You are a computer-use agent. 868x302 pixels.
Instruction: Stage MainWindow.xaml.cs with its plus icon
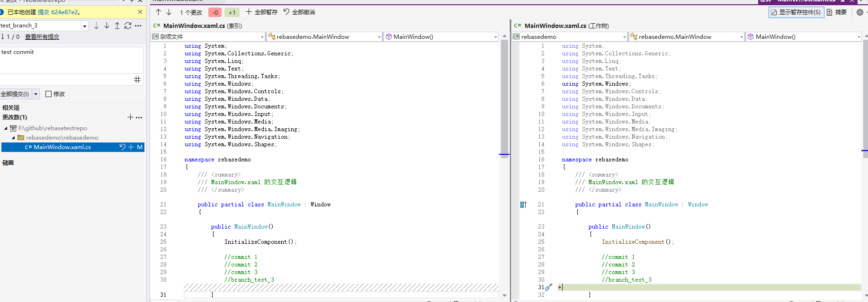coord(131,147)
